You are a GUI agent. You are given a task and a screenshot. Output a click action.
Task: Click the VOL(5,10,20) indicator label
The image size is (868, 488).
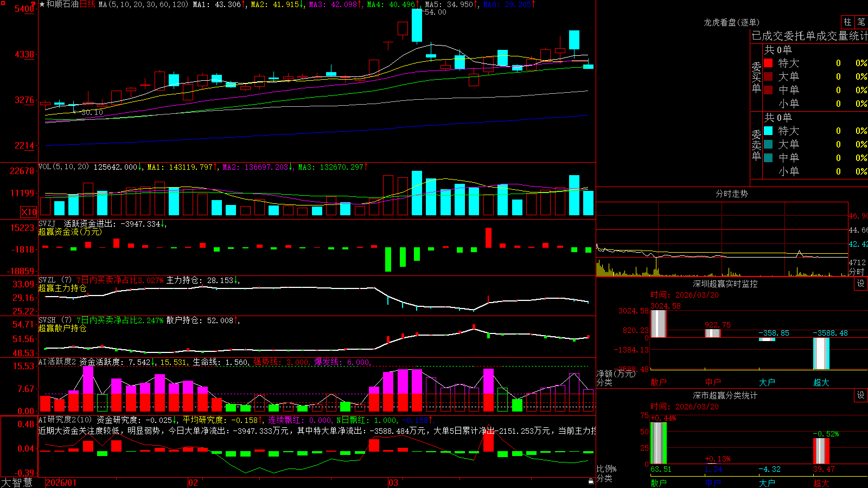63,167
